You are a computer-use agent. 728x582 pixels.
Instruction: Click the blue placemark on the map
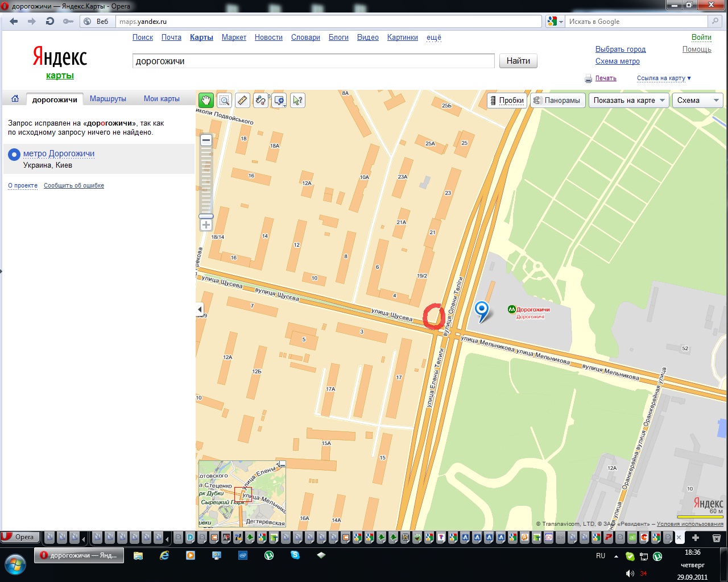pyautogui.click(x=482, y=310)
